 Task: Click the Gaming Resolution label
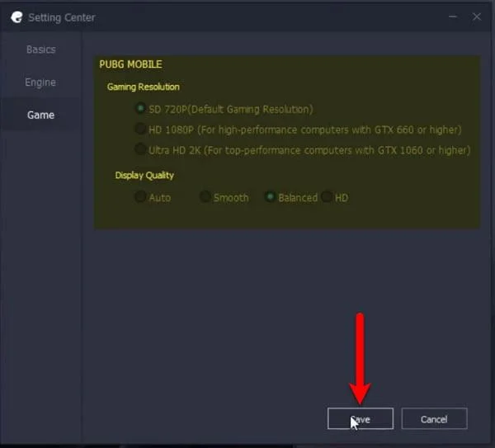144,87
